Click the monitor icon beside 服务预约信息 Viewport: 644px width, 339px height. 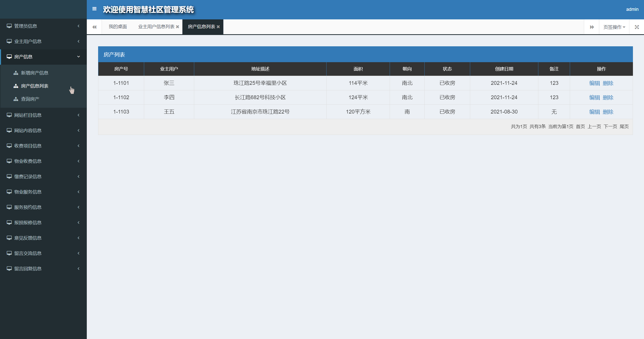9,207
